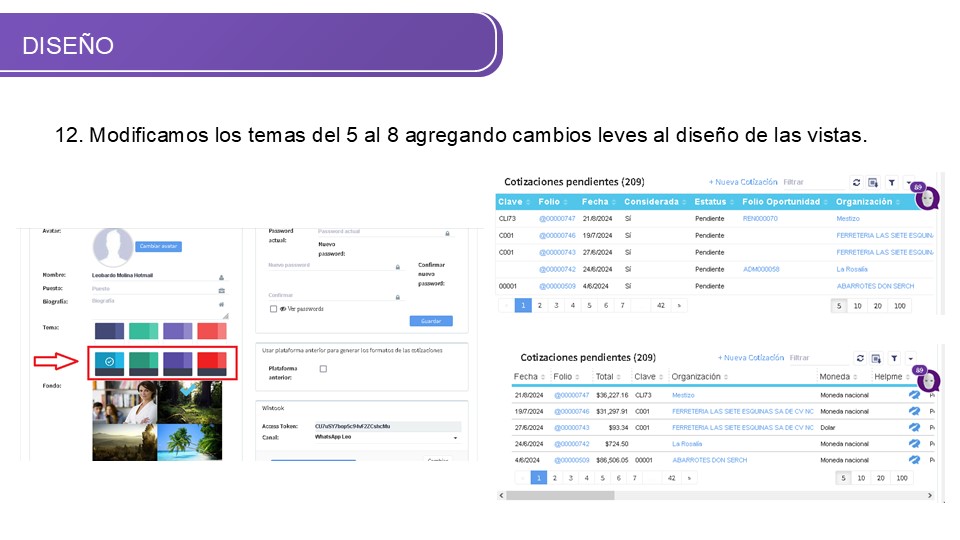Refresh the lower Cotizaciones pendientes table

pos(860,358)
